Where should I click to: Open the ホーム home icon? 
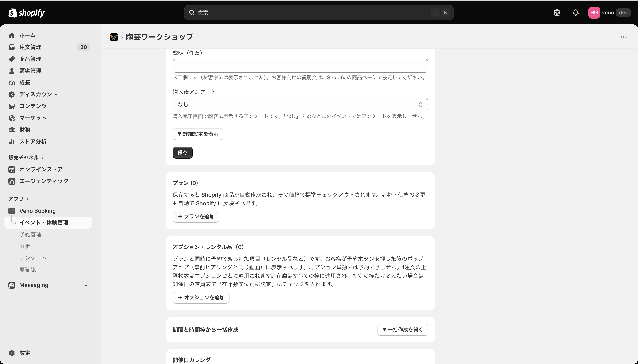coord(12,35)
